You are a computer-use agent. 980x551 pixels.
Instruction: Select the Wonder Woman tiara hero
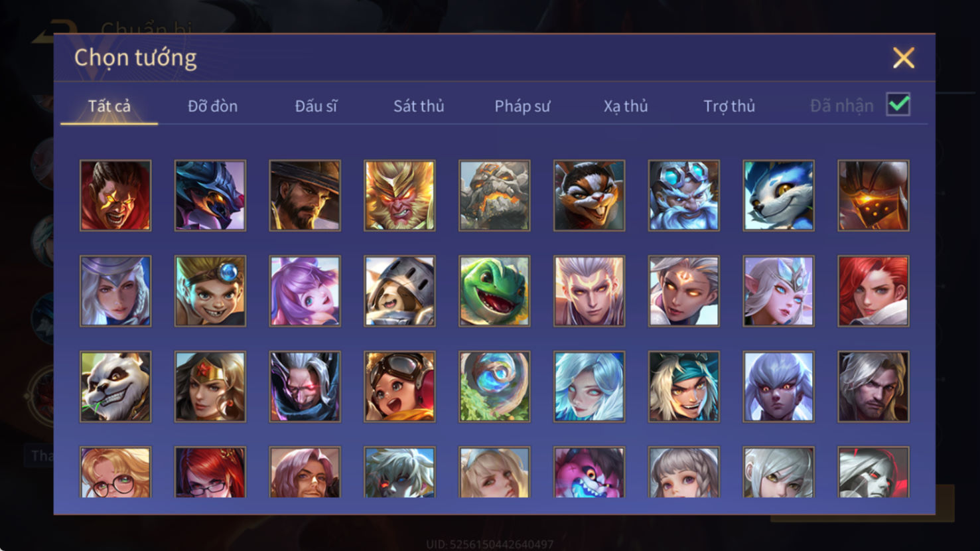210,386
